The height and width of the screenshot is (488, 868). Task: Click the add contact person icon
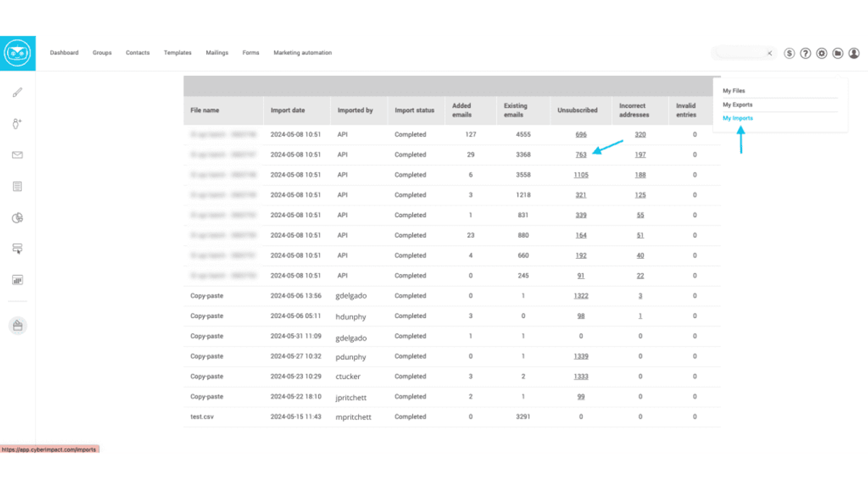point(17,124)
